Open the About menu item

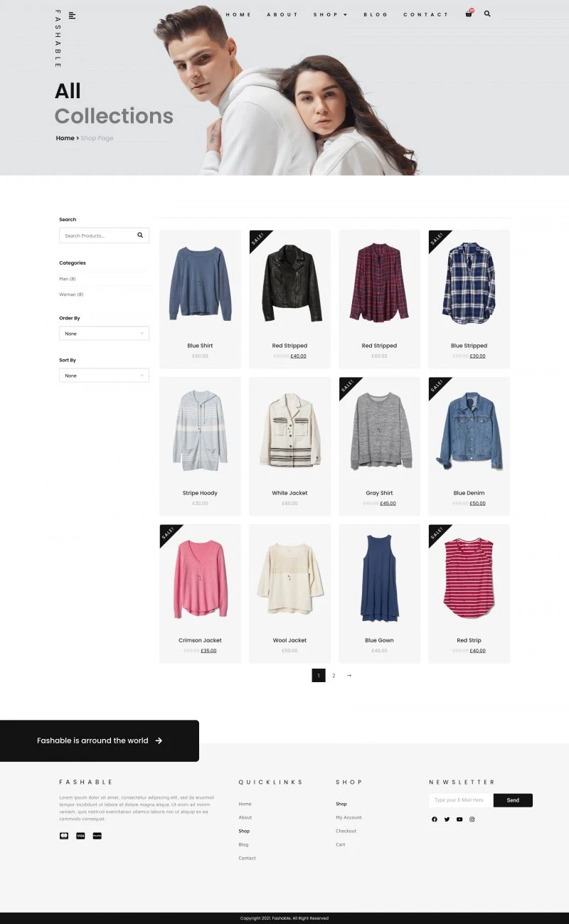(283, 15)
